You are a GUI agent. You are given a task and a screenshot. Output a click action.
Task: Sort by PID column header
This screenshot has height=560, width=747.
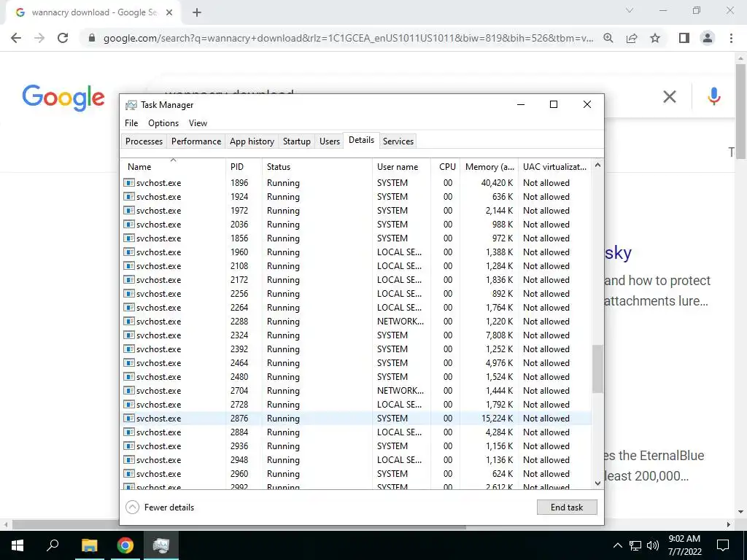coord(244,167)
